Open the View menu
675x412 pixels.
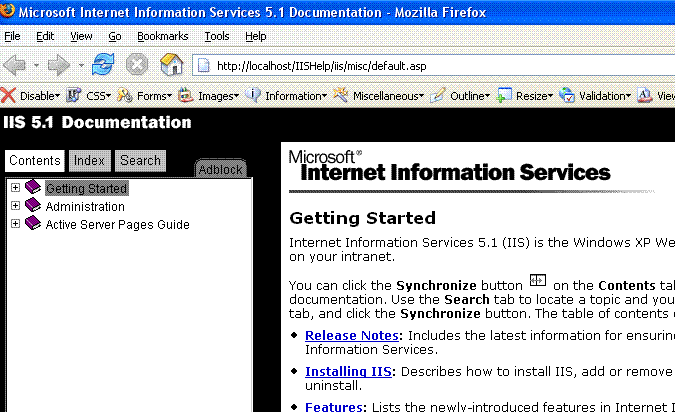[x=81, y=36]
